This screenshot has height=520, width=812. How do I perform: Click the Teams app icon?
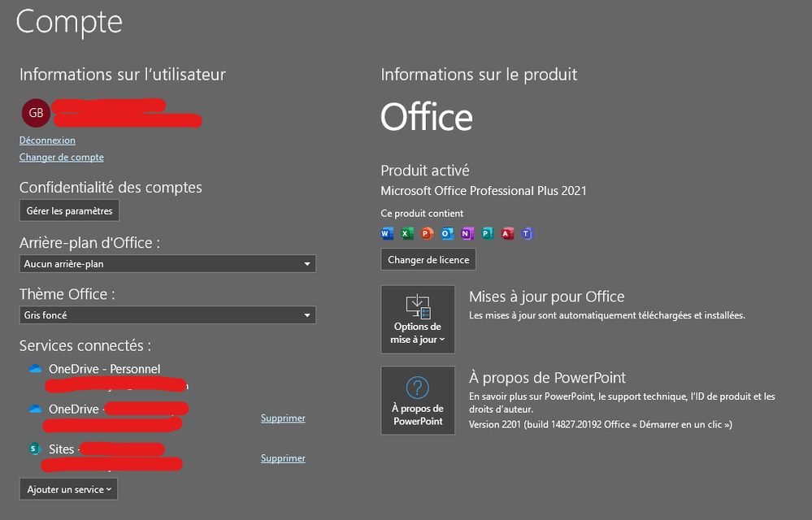[x=528, y=234]
